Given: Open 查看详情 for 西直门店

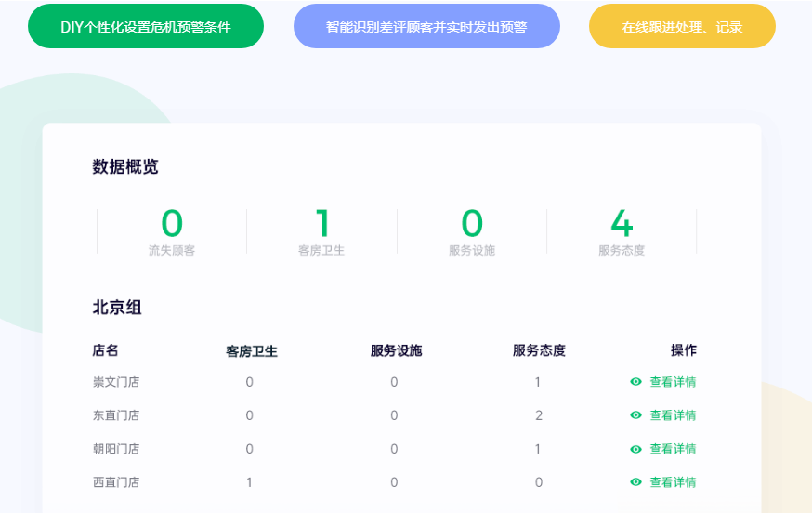Looking at the screenshot, I should [673, 482].
